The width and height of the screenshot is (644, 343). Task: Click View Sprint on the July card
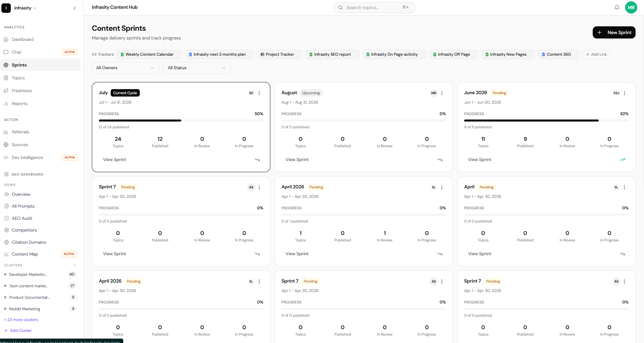coord(114,160)
